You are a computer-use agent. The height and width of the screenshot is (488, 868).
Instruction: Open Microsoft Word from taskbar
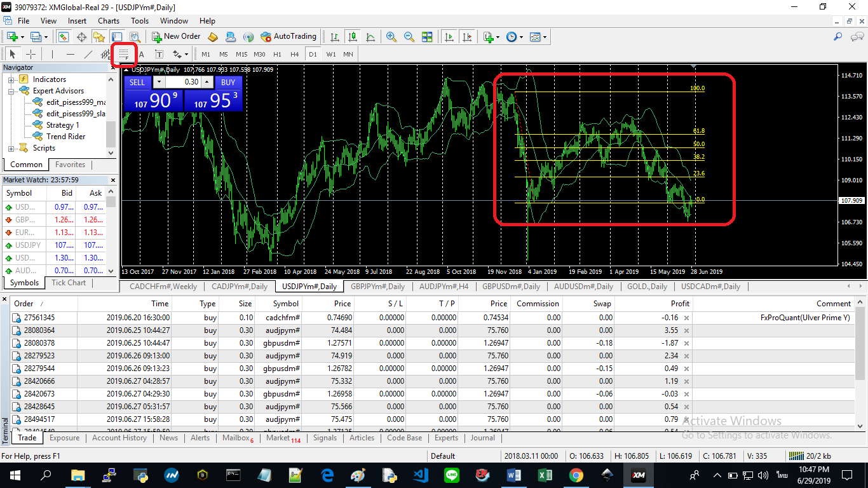pos(514,475)
